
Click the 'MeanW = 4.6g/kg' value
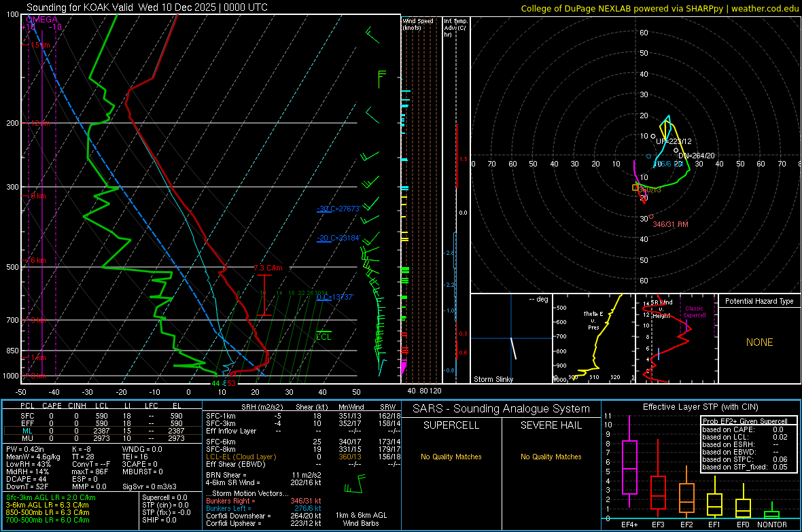pyautogui.click(x=33, y=457)
